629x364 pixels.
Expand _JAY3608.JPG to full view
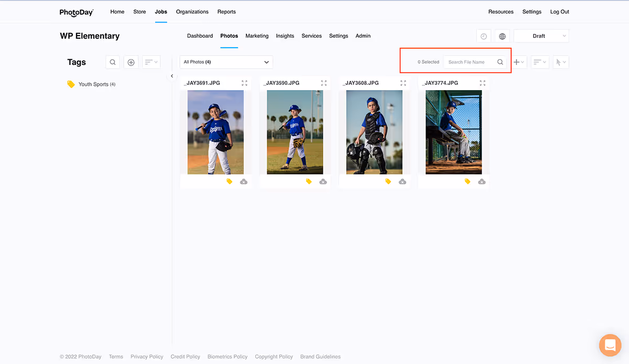click(x=403, y=83)
